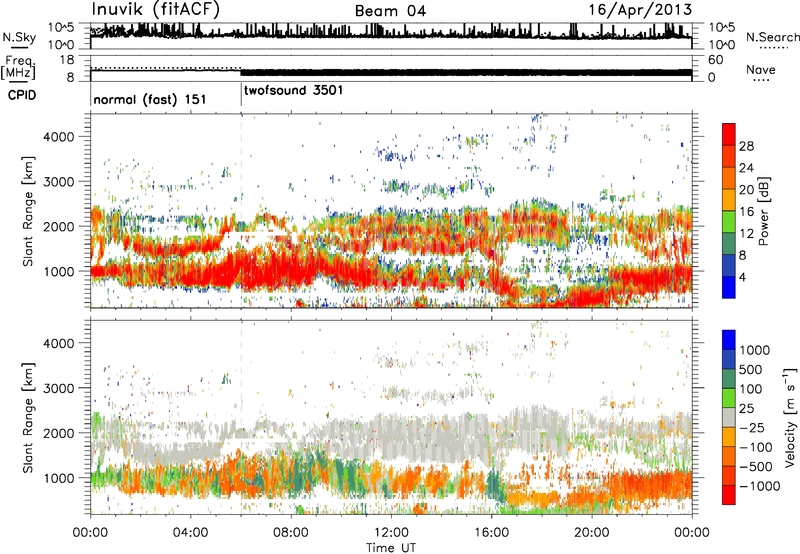Click the '12:00' time axis tick label
The image size is (800, 554).
pyautogui.click(x=391, y=533)
